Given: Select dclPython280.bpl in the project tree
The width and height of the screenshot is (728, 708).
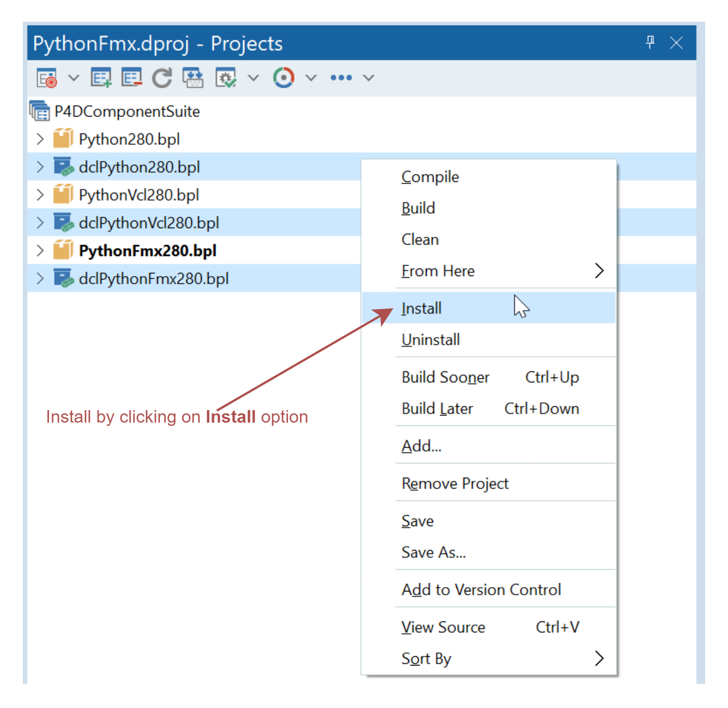Looking at the screenshot, I should [x=139, y=167].
